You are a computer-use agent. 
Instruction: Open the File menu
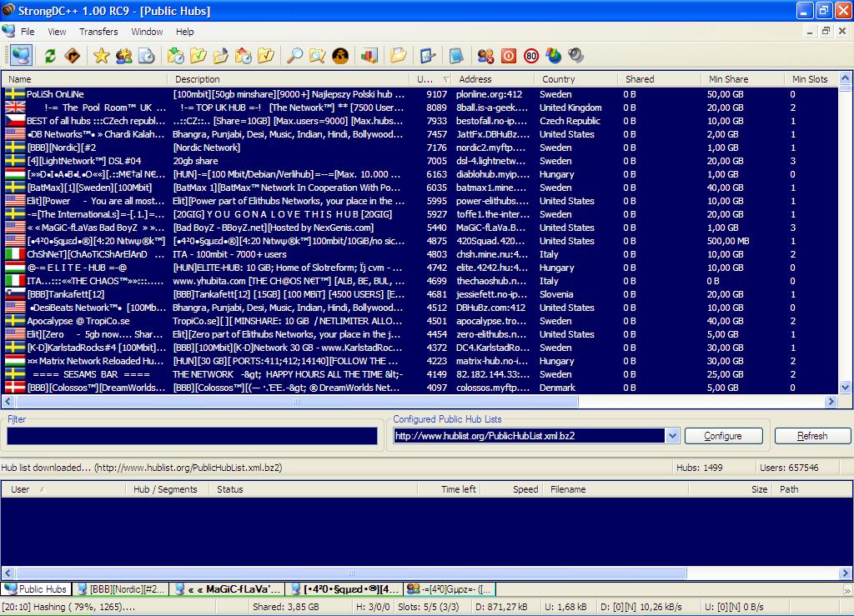(28, 32)
